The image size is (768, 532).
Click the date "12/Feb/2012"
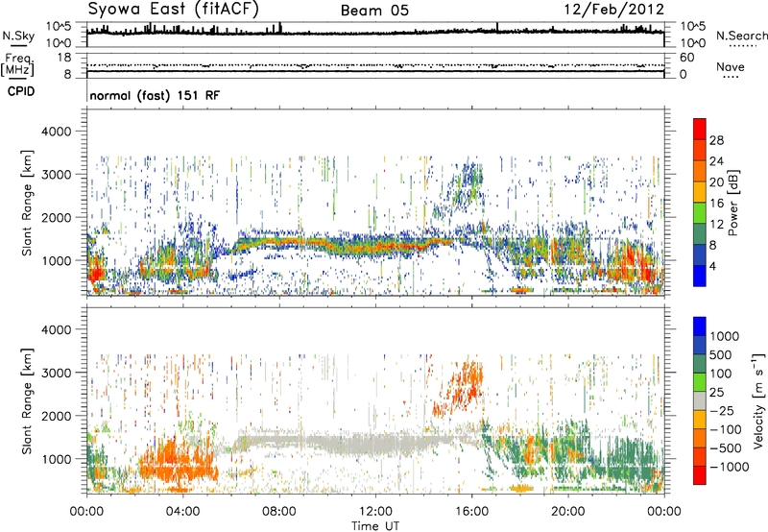[x=613, y=10]
